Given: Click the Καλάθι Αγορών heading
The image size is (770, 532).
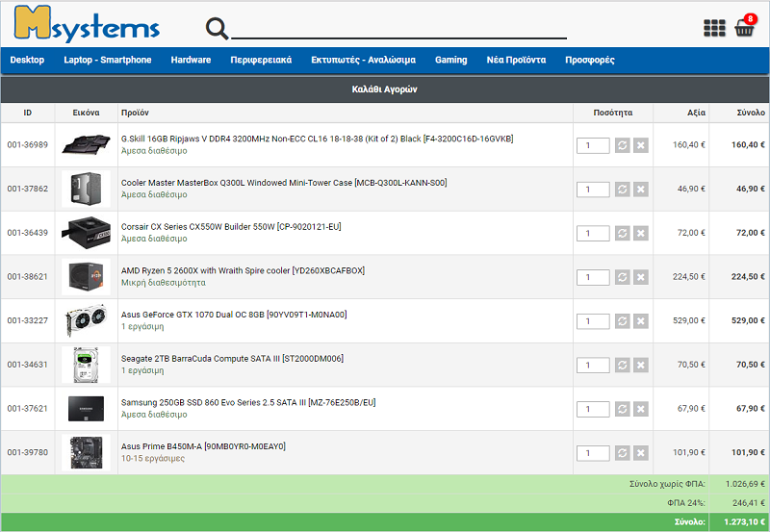Looking at the screenshot, I should click(384, 89).
